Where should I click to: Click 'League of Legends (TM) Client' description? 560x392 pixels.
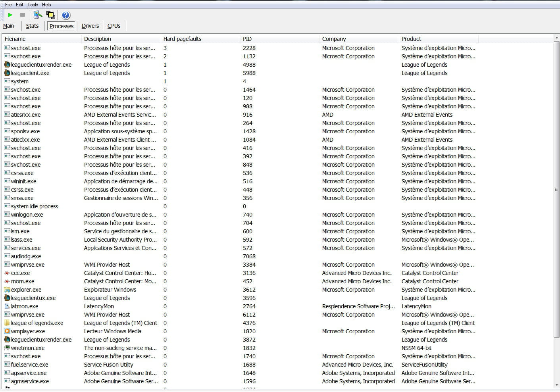[121, 323]
